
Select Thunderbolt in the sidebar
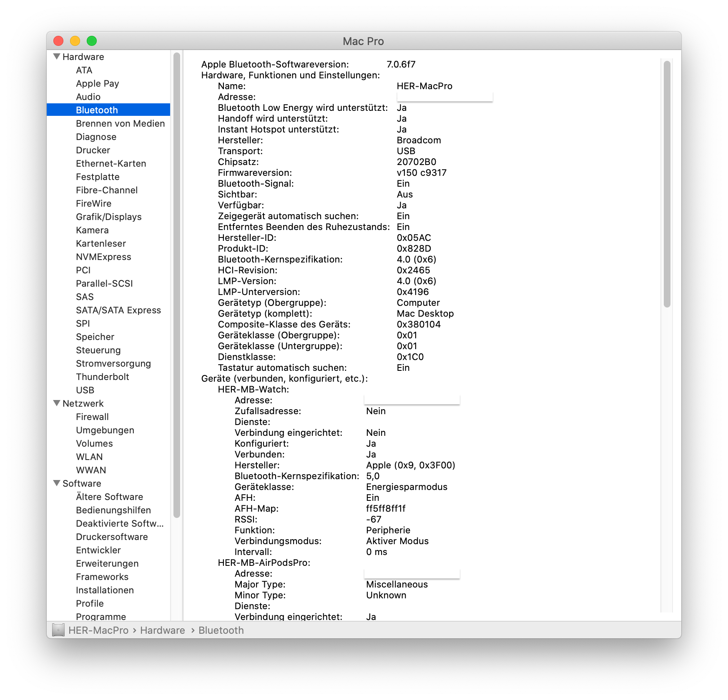(103, 377)
